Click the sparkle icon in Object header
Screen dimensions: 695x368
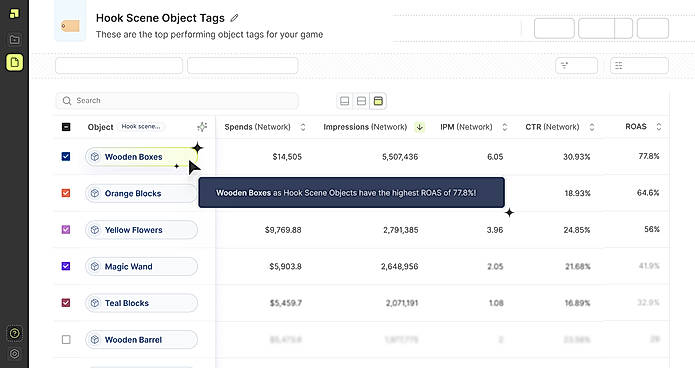click(x=202, y=127)
